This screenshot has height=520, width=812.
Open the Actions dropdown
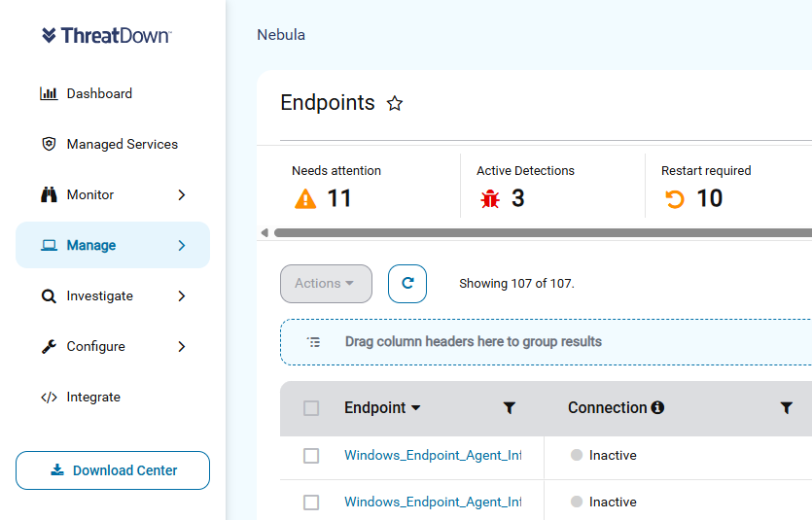[x=326, y=284]
